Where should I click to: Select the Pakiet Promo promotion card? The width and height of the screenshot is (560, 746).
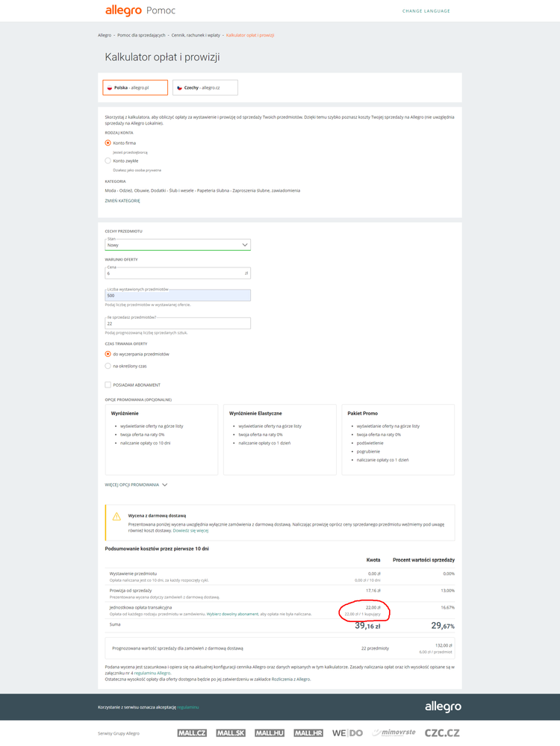click(x=398, y=440)
